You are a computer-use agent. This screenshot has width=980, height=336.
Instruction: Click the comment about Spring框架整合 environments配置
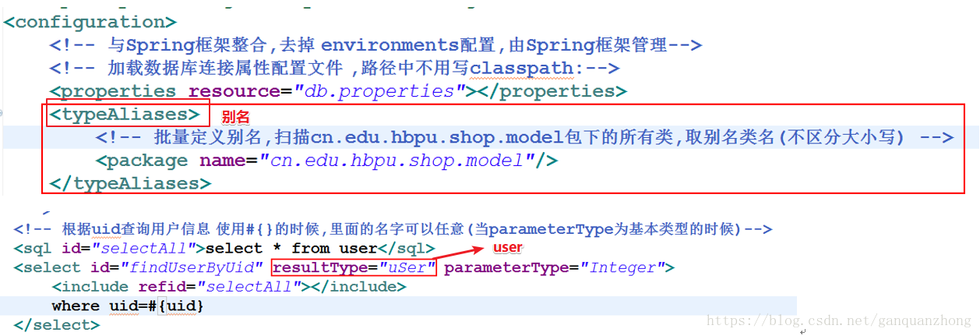(x=375, y=45)
